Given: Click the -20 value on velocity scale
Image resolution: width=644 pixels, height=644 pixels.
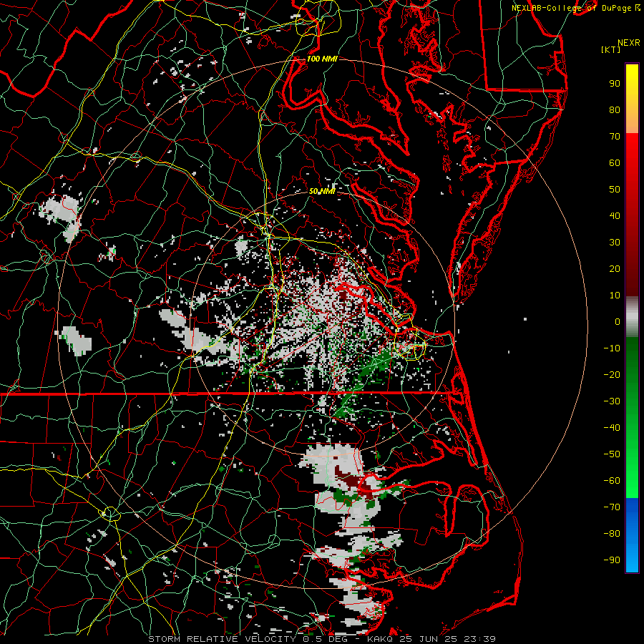Looking at the screenshot, I should pyautogui.click(x=612, y=375).
